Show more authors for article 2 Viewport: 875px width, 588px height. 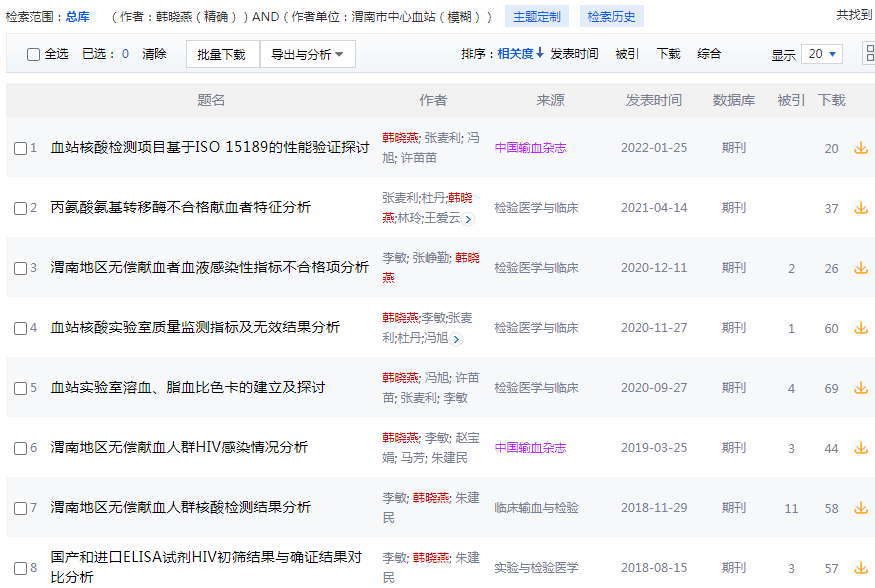click(468, 219)
